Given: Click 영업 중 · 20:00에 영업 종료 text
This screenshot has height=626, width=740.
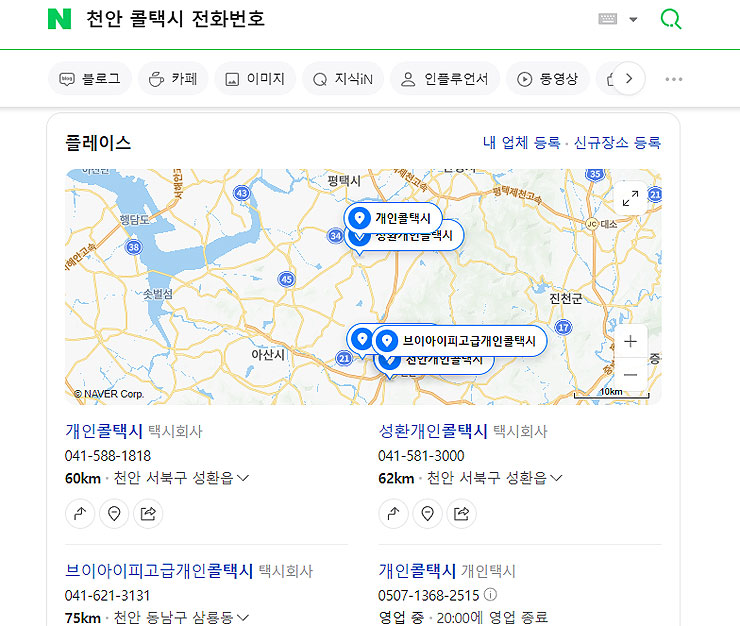Looking at the screenshot, I should tap(463, 618).
